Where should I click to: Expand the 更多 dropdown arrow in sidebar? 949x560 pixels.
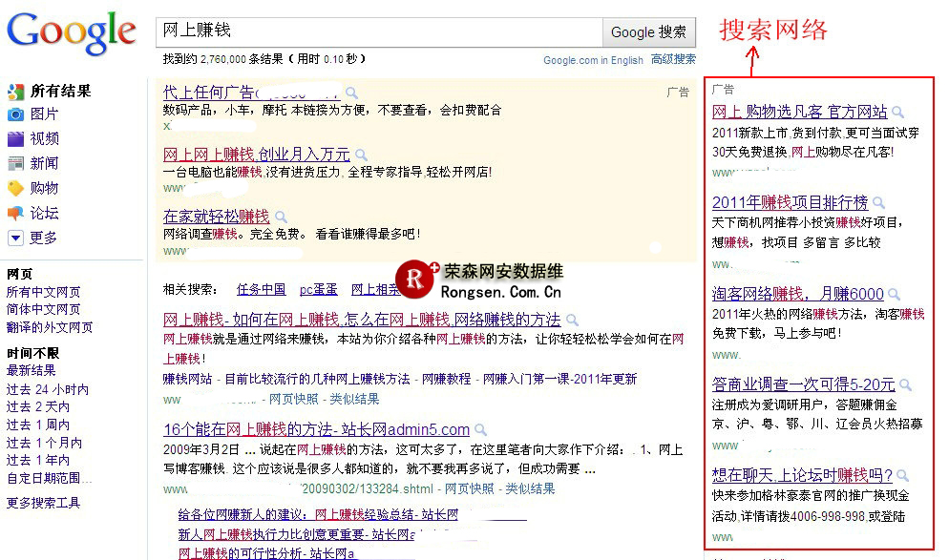click(x=15, y=238)
